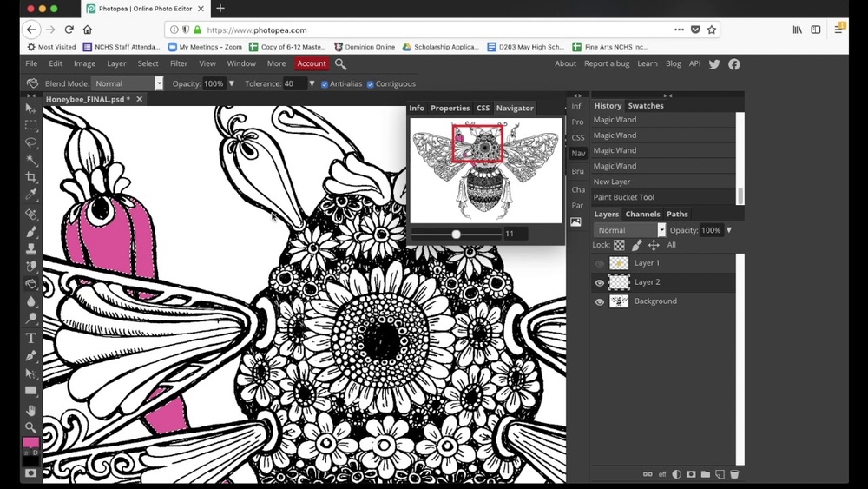Switch to the Swatches tab
Image resolution: width=868 pixels, height=489 pixels.
click(646, 106)
